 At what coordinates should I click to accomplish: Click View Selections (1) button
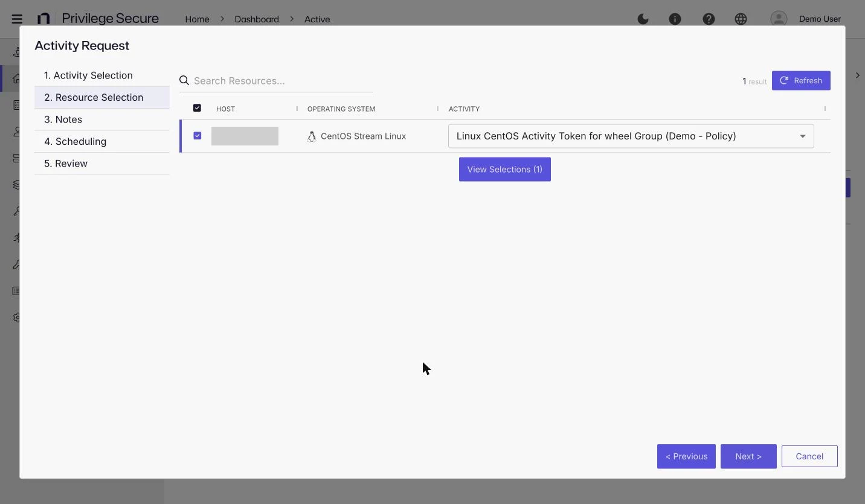point(505,169)
